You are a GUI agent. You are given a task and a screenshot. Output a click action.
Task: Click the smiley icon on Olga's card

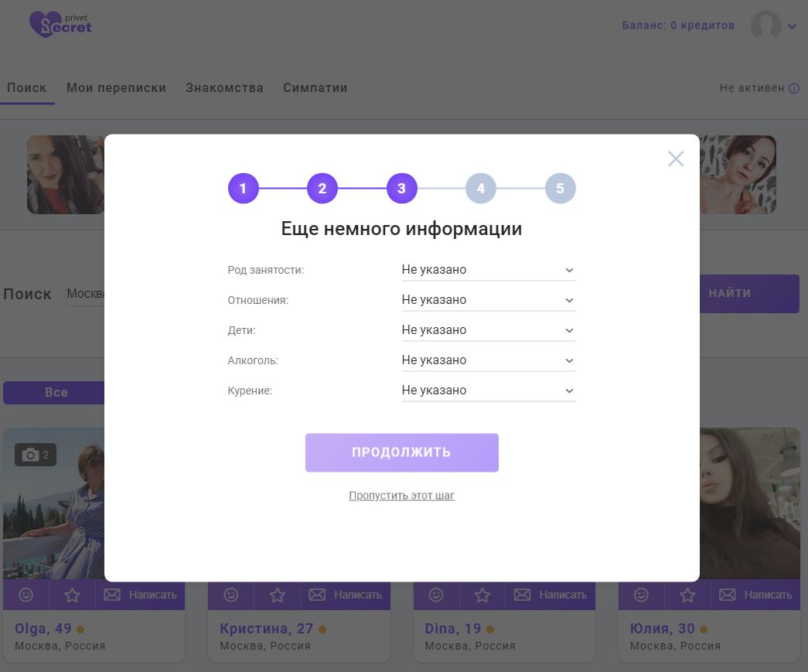26,595
